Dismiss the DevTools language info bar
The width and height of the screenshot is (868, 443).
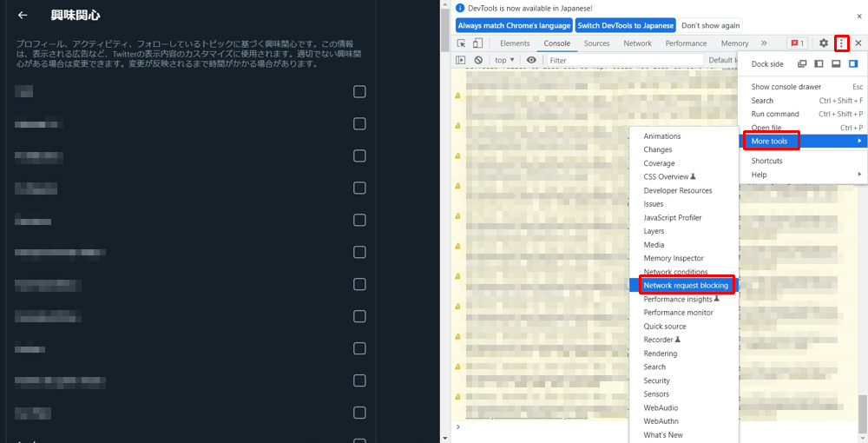859,17
